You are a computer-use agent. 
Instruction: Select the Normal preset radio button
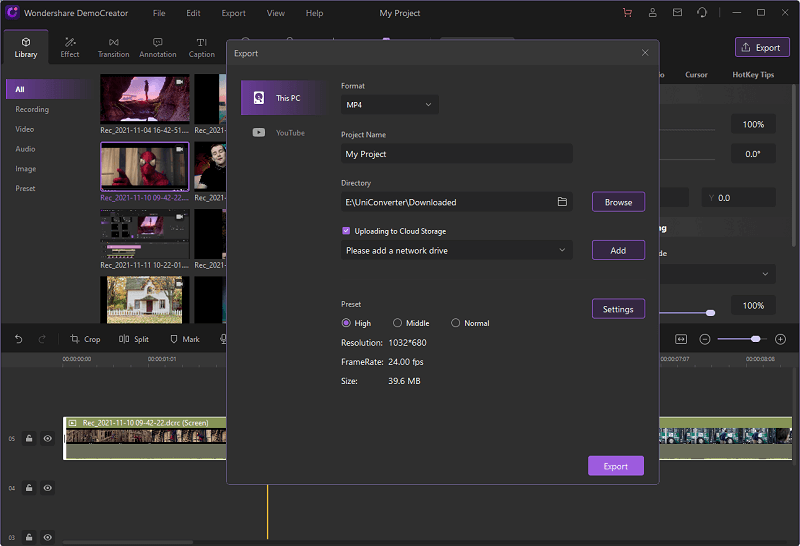click(456, 323)
